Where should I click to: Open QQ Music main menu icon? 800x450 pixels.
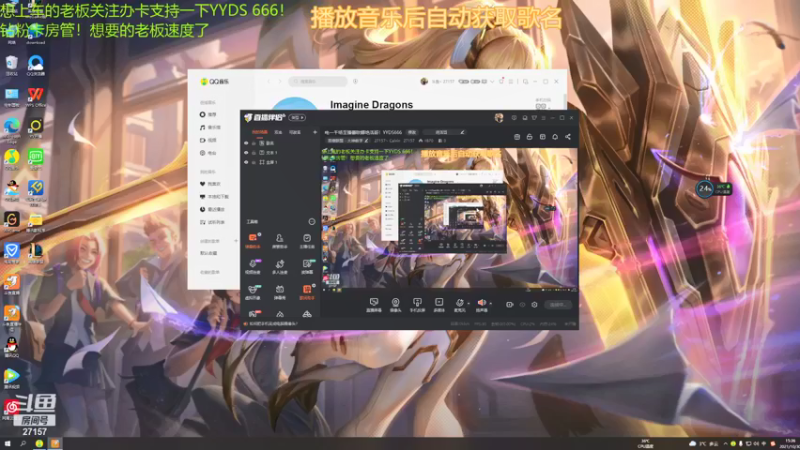[x=511, y=81]
